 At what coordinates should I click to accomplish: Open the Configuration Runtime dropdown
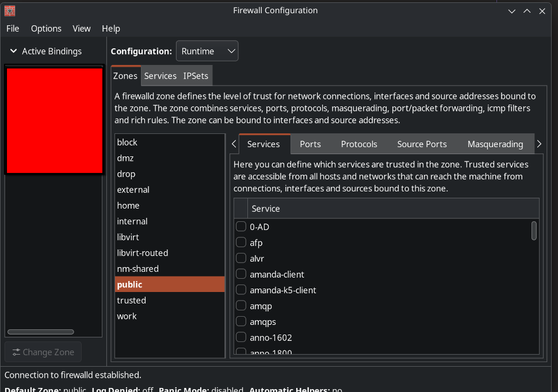tap(207, 51)
